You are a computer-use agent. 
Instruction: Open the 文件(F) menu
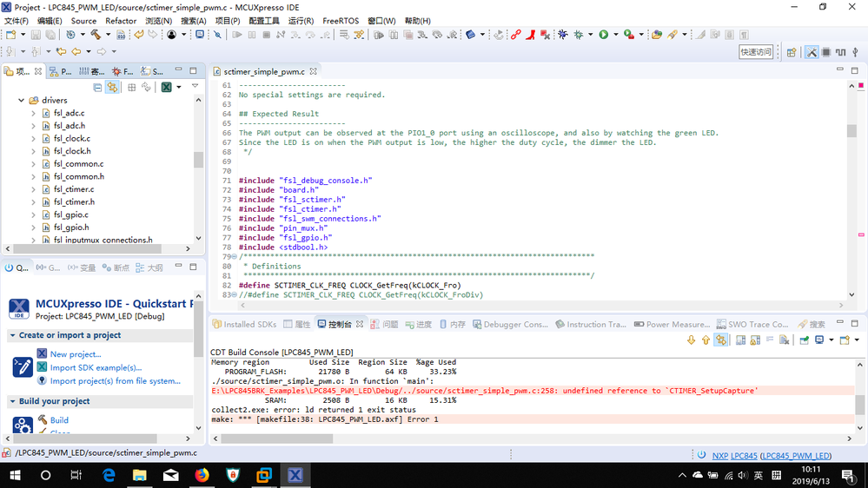tap(16, 21)
